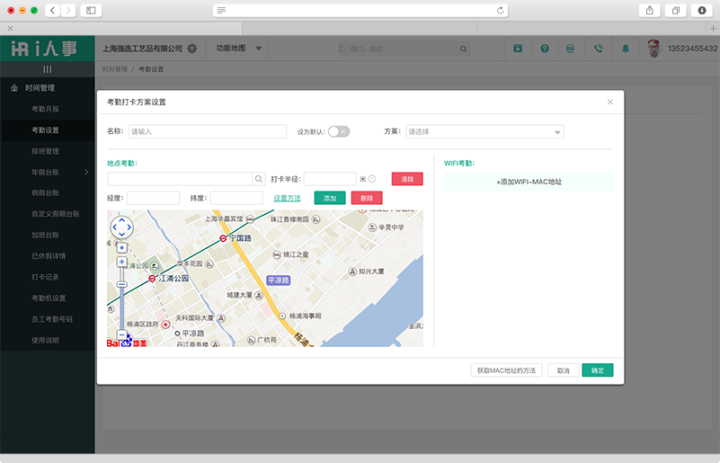Click the info icon beside 米
720x463 pixels.
372,179
